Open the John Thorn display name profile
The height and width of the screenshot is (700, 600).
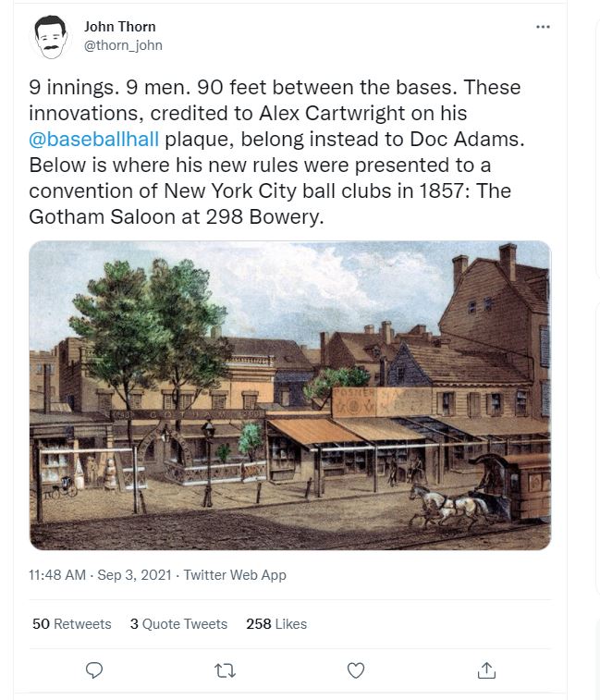(x=119, y=27)
